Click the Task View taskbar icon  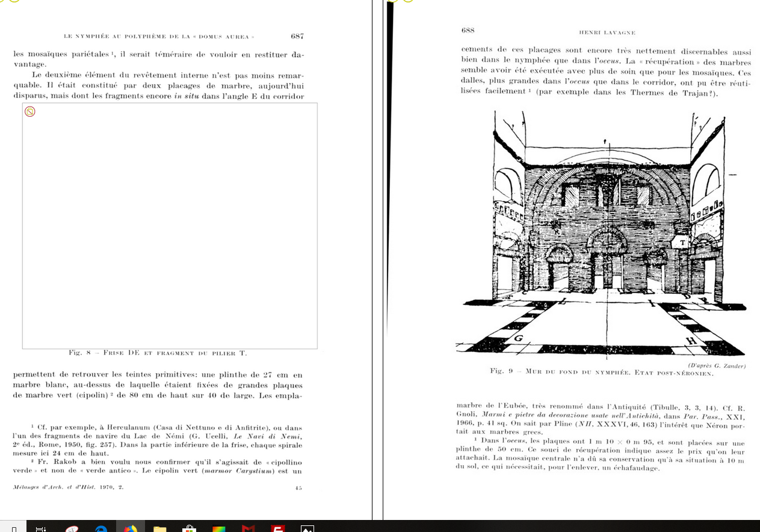point(41,528)
